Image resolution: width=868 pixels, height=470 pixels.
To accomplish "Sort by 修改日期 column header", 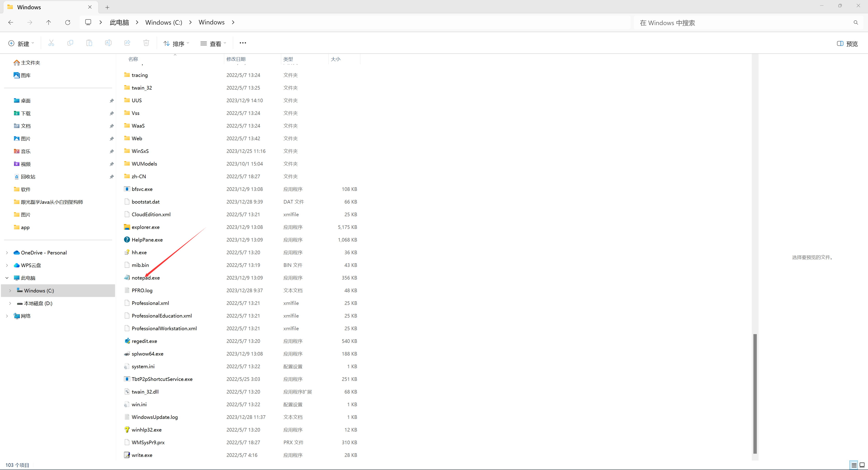I will pos(236,59).
